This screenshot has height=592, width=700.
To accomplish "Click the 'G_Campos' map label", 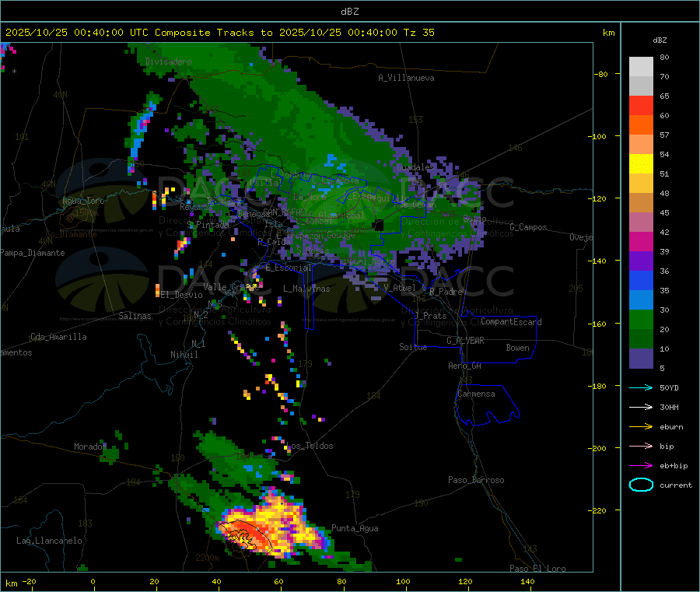I will click(528, 227).
